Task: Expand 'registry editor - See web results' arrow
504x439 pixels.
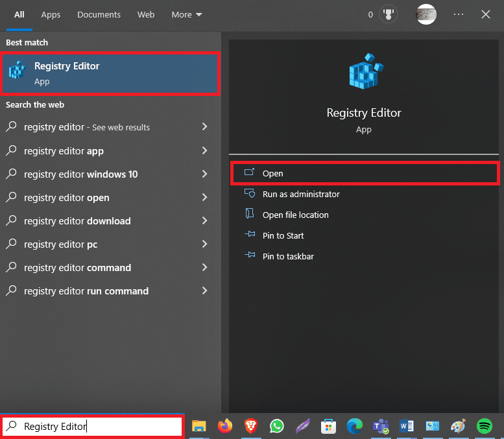Action: pos(204,126)
